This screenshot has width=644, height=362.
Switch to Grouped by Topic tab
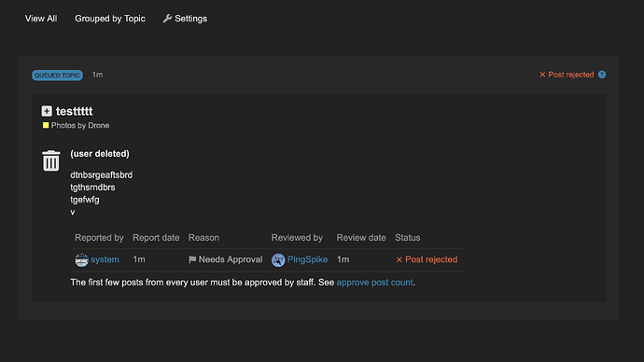tap(110, 19)
